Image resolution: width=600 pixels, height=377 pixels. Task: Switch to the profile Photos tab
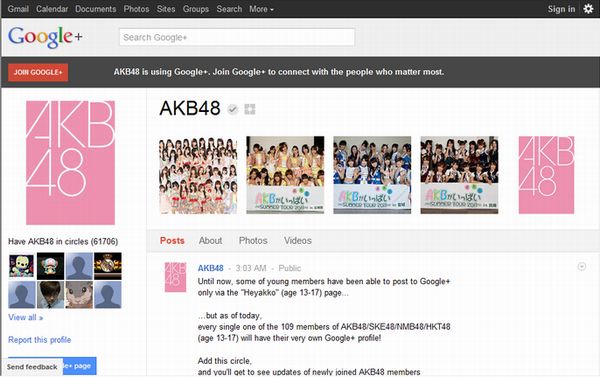(253, 241)
